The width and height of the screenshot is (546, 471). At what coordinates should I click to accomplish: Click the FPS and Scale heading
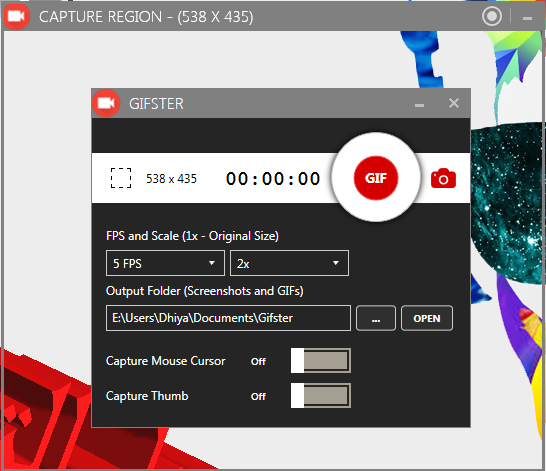192,236
